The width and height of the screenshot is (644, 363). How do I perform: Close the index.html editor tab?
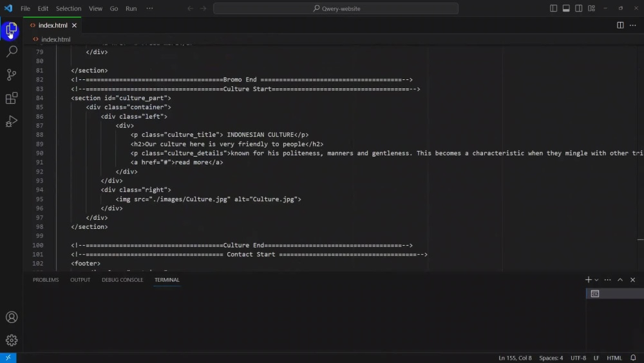[x=74, y=25]
